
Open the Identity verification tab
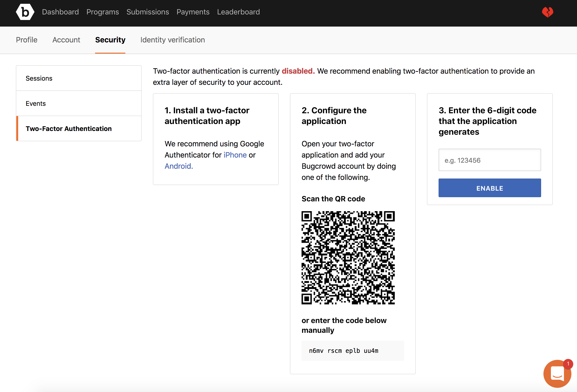tap(172, 40)
